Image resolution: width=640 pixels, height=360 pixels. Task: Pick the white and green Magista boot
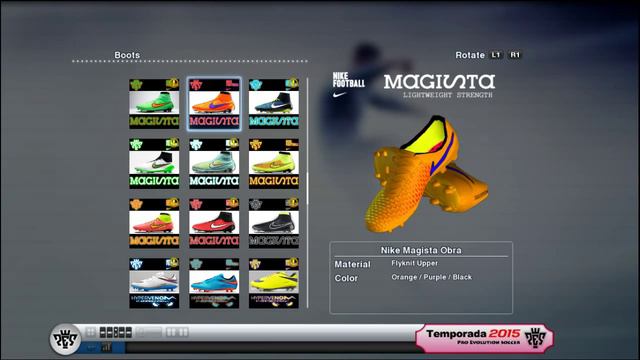154,163
